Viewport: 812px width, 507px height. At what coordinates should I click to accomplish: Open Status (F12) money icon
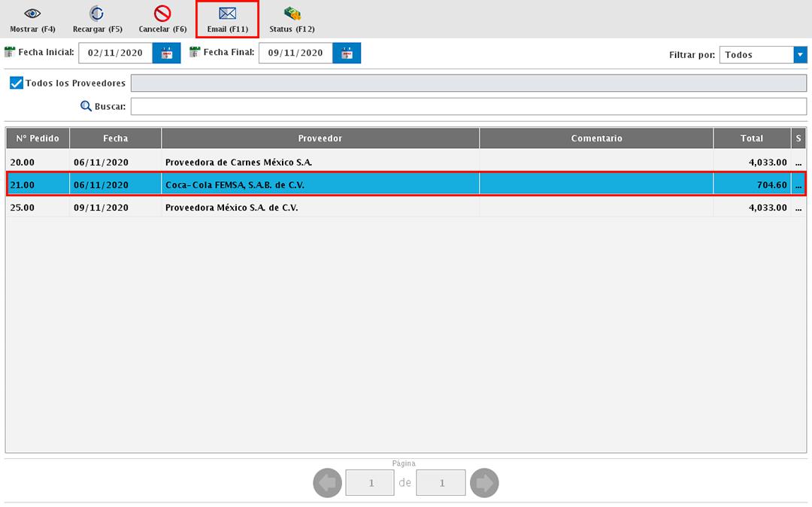[292, 14]
